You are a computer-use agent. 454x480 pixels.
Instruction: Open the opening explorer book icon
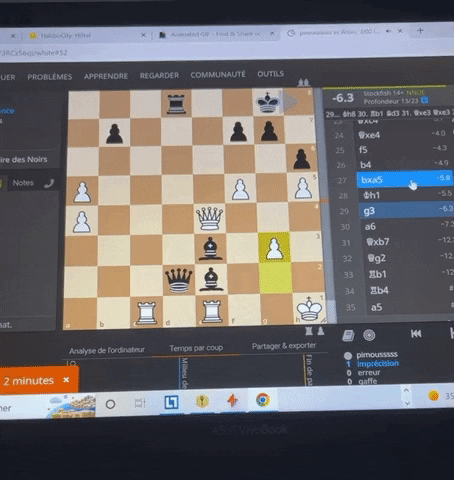pos(348,336)
